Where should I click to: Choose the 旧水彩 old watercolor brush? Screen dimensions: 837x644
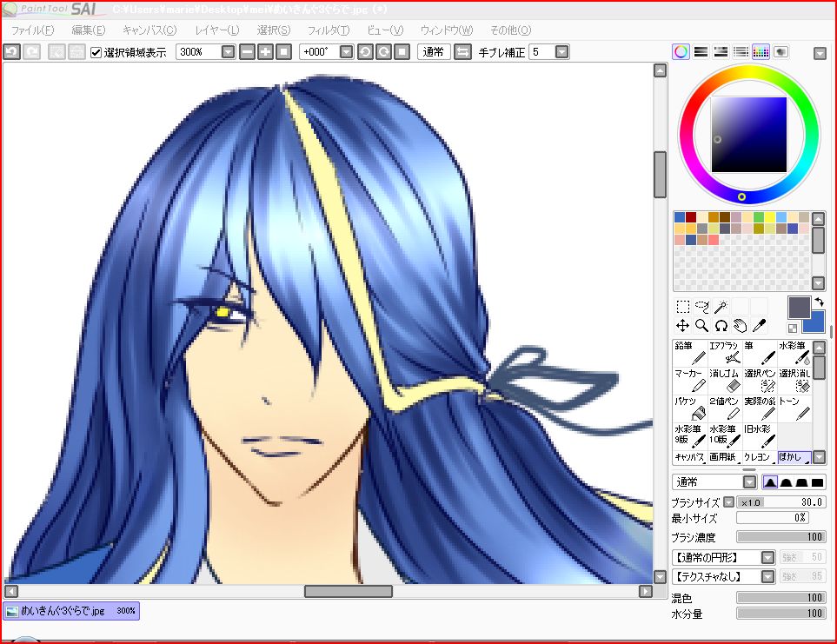click(x=760, y=436)
